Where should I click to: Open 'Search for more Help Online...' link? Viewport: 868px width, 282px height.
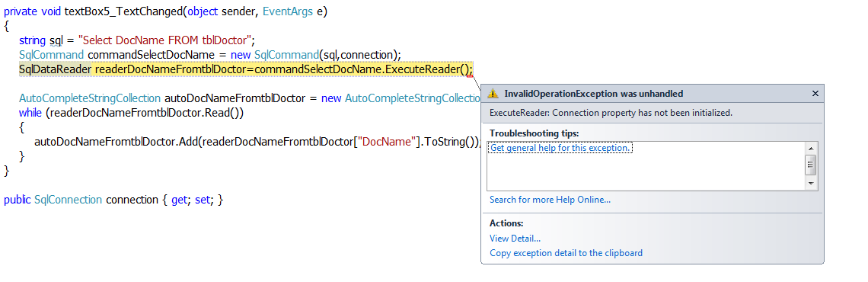550,200
